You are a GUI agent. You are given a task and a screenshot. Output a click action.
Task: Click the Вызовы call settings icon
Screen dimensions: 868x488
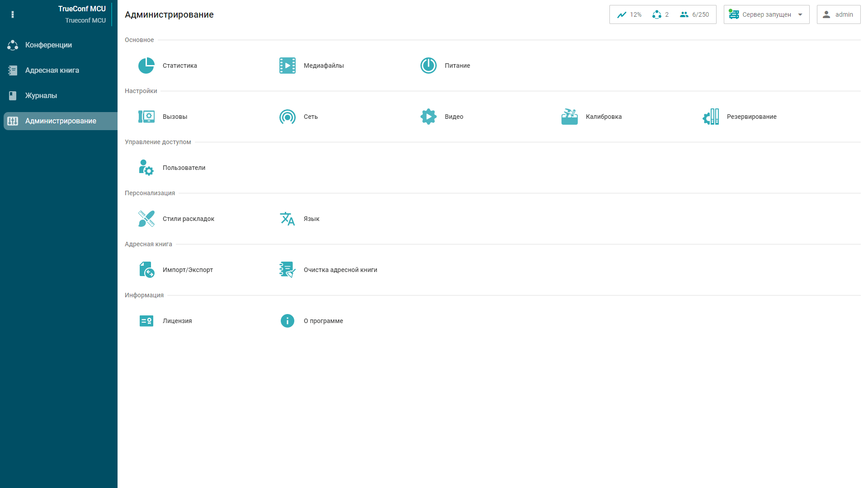146,117
